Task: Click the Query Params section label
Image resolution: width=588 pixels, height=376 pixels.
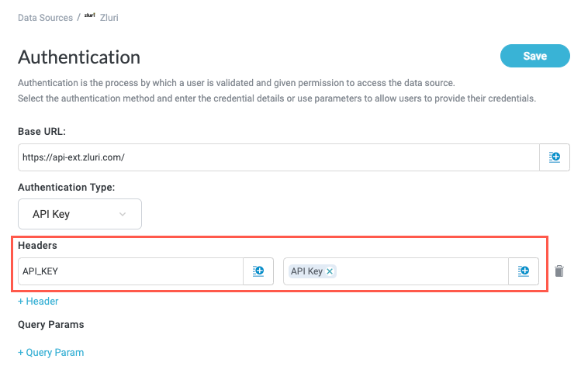Action: [x=50, y=324]
